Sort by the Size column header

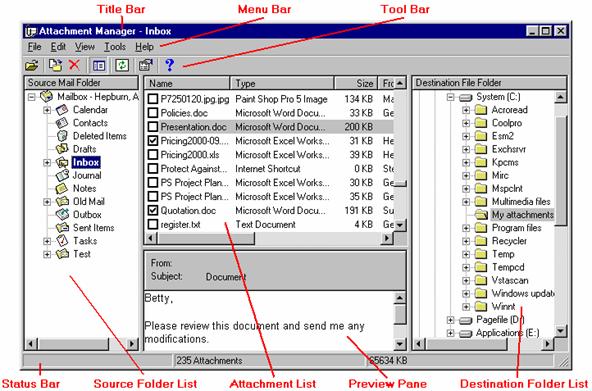pyautogui.click(x=356, y=83)
